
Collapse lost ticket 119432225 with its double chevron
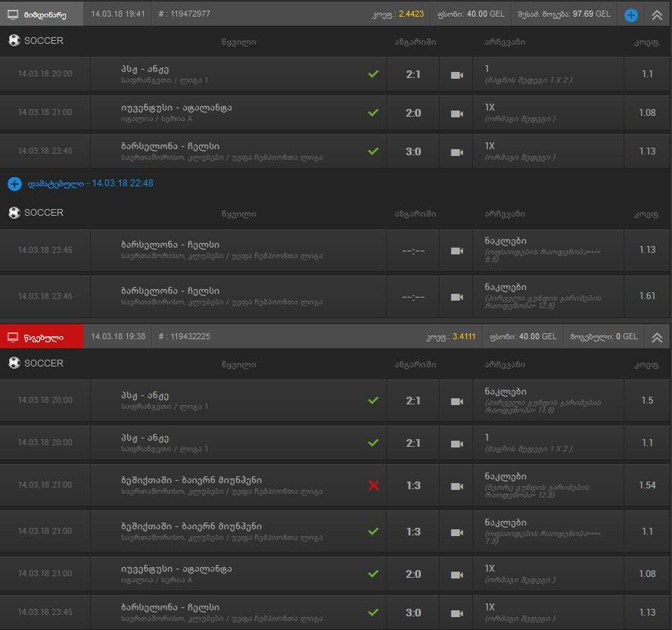click(x=657, y=338)
